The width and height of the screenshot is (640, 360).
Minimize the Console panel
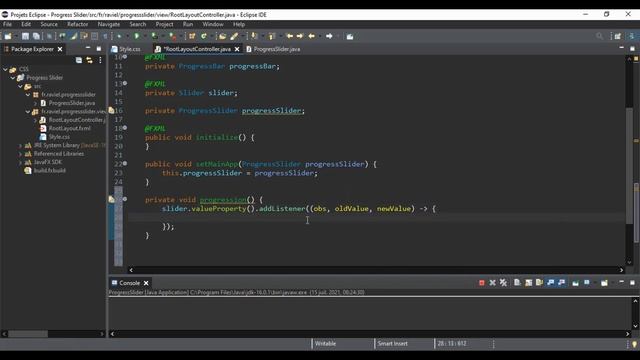pos(622,282)
